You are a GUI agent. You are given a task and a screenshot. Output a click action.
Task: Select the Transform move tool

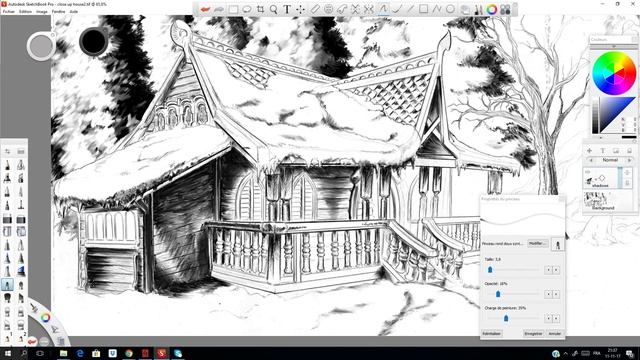click(300, 9)
